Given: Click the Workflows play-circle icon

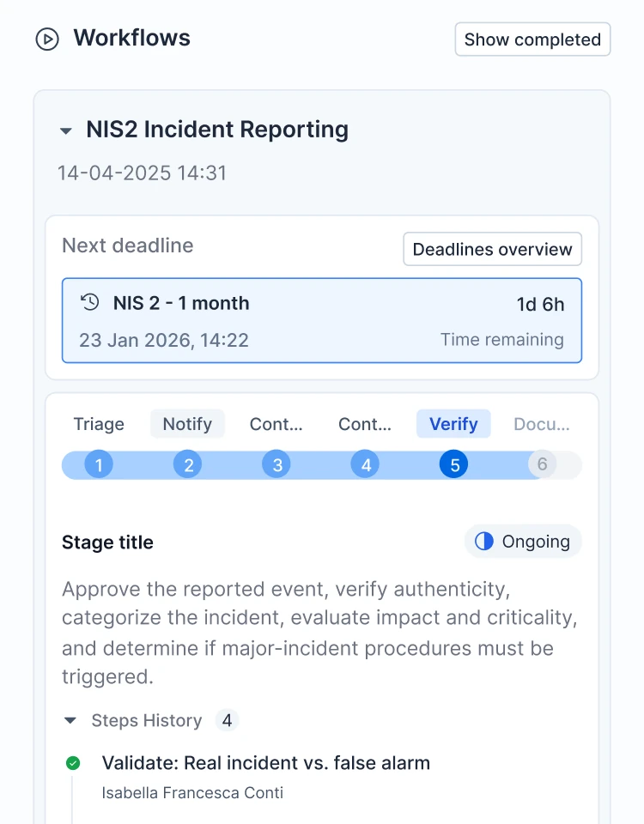Looking at the screenshot, I should (x=47, y=39).
